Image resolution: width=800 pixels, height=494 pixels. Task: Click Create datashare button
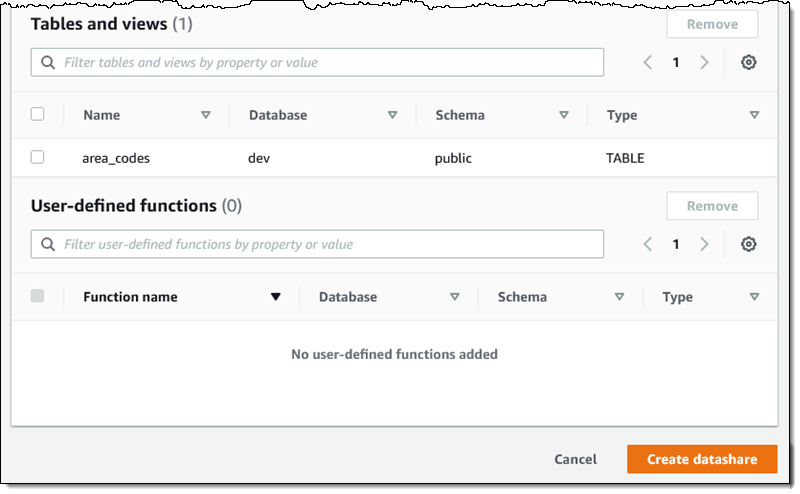coord(702,459)
